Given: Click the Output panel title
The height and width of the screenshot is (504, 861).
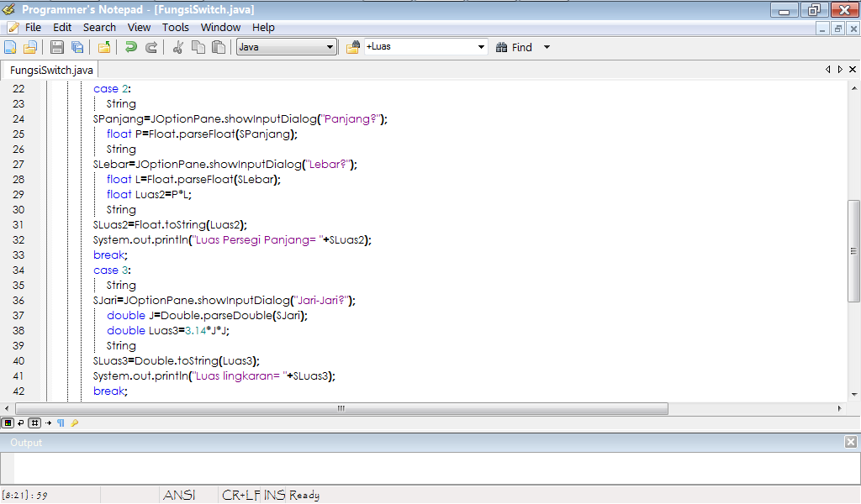Looking at the screenshot, I should click(26, 443).
